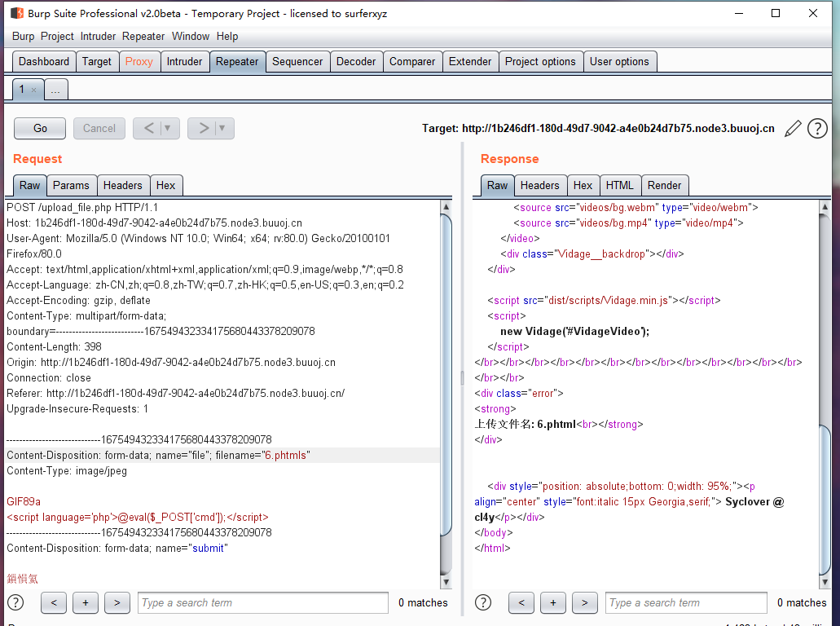The width and height of the screenshot is (840, 626).
Task: Switch to Intruder tool tab
Action: [x=184, y=62]
